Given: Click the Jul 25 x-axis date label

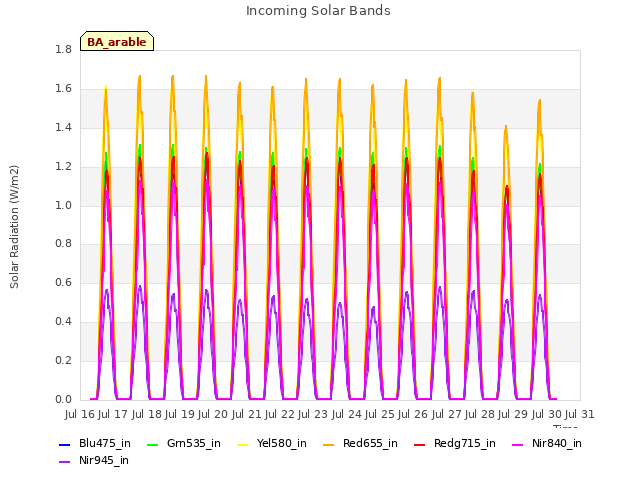Looking at the screenshot, I should click(x=380, y=414).
